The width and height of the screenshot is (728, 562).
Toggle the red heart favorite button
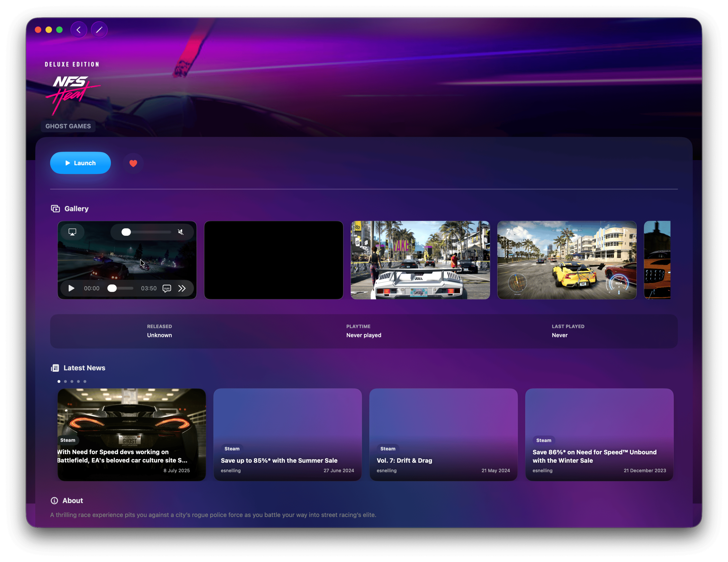coord(133,163)
